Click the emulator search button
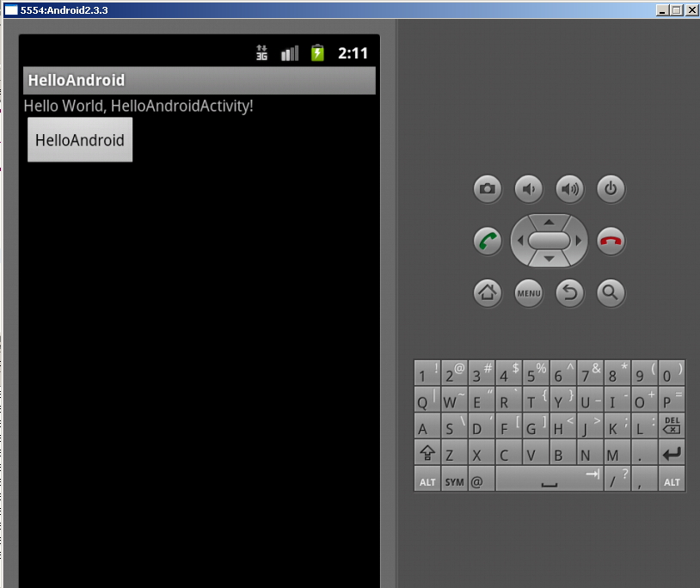Viewport: 700px width, 588px height. [611, 293]
